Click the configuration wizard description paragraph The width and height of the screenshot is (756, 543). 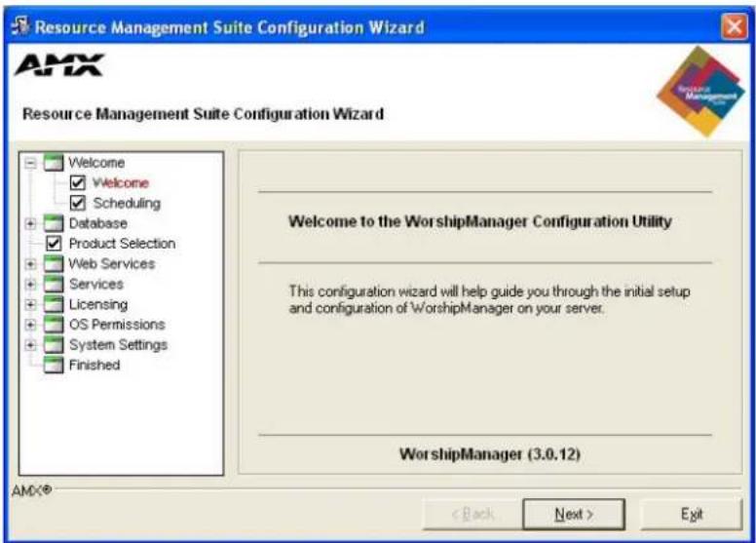pos(489,299)
